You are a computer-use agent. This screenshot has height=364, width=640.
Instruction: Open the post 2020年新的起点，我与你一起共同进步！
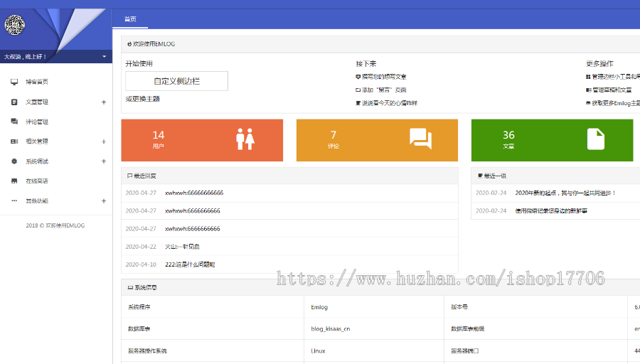pos(565,193)
